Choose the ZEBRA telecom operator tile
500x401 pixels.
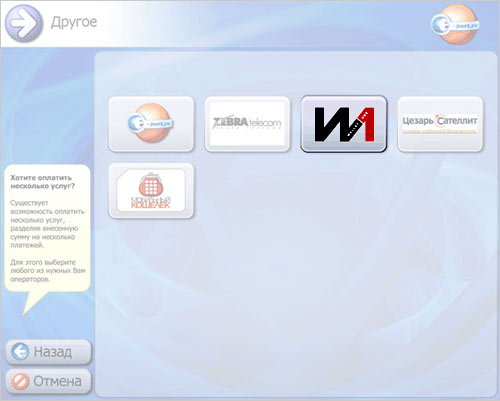[247, 124]
